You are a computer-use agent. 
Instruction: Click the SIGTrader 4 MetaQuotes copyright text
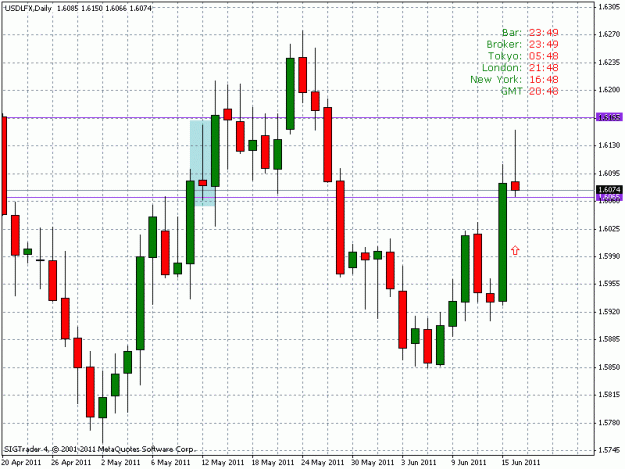point(98,449)
